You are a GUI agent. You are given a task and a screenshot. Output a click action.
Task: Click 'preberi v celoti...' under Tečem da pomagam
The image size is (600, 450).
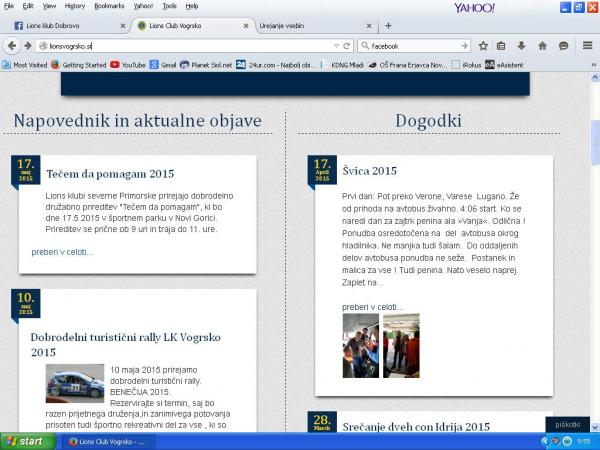tap(62, 252)
